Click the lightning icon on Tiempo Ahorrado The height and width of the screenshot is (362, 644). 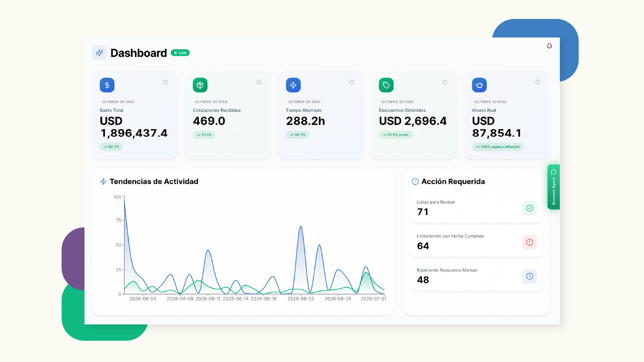click(293, 85)
